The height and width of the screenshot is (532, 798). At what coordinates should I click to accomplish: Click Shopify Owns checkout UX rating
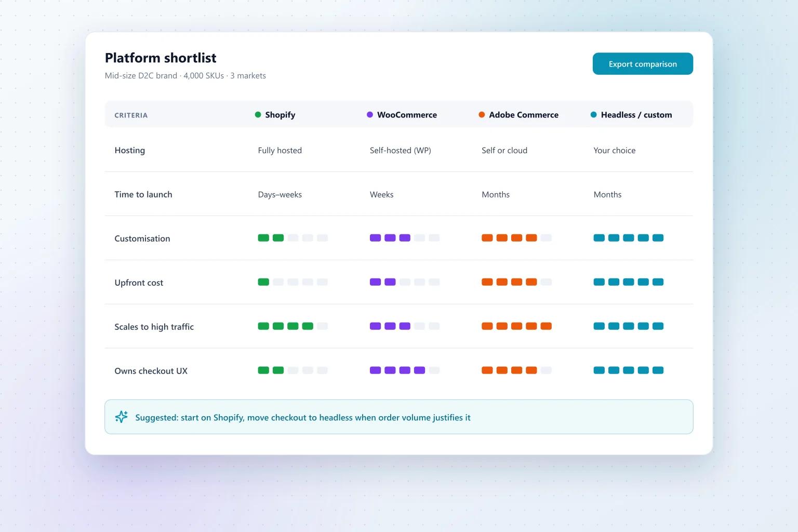293,370
